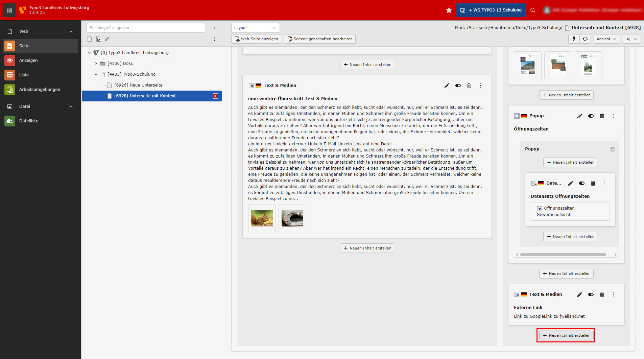This screenshot has height=359, width=644.
Task: Open the Layout dropdown
Action: click(x=255, y=28)
